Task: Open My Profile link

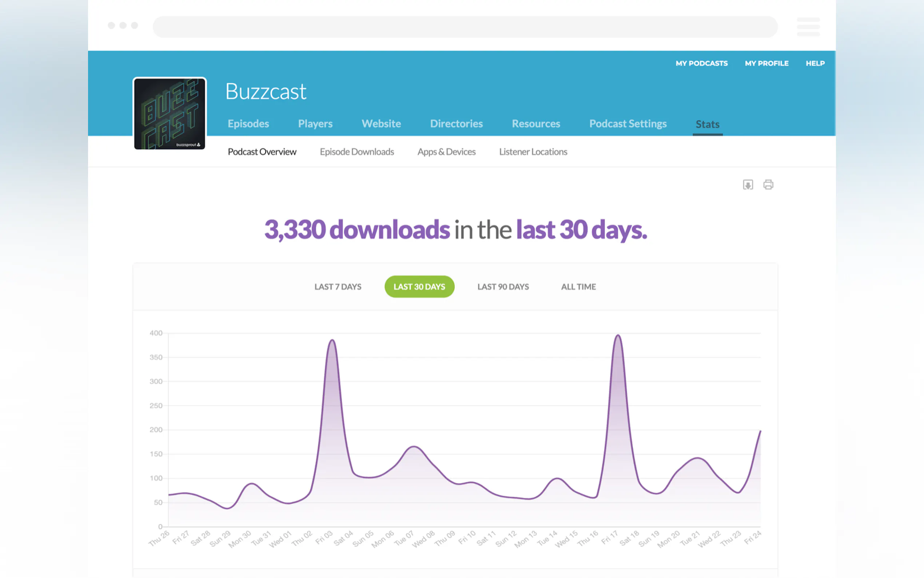Action: pos(766,63)
